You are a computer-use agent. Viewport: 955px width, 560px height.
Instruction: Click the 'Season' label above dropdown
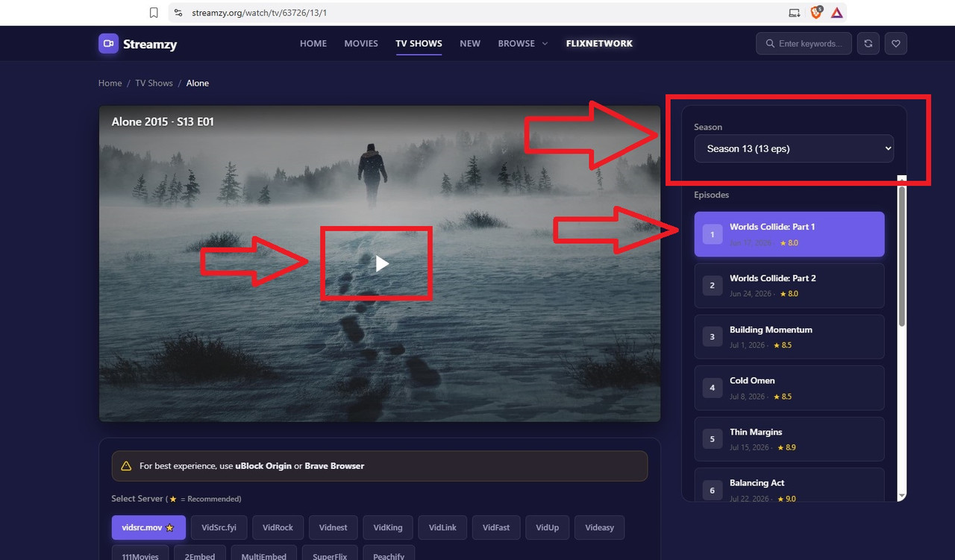click(x=708, y=127)
